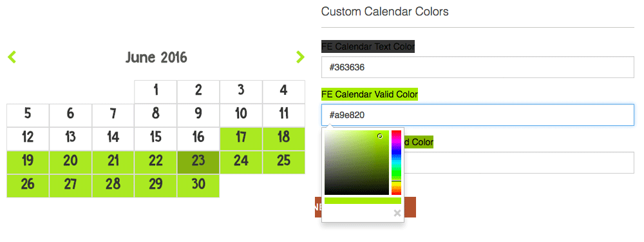Pick a shade in the saturation square
This screenshot has height=242, width=644.
click(357, 163)
